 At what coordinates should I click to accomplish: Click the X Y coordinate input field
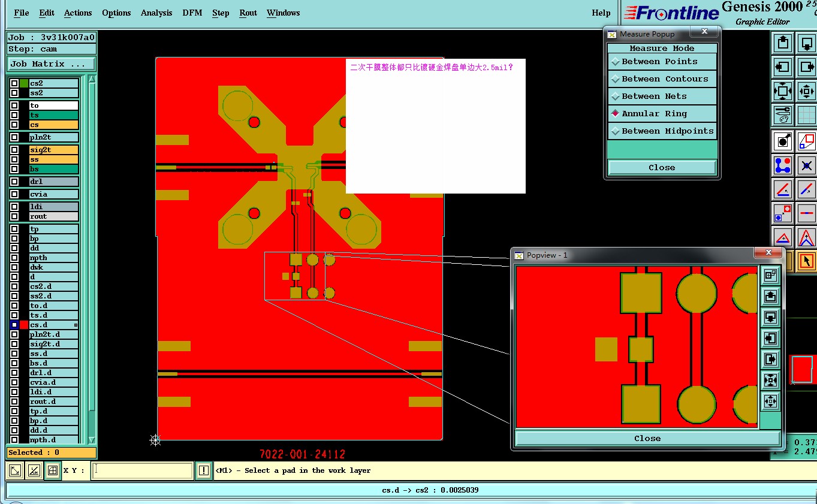click(x=143, y=470)
